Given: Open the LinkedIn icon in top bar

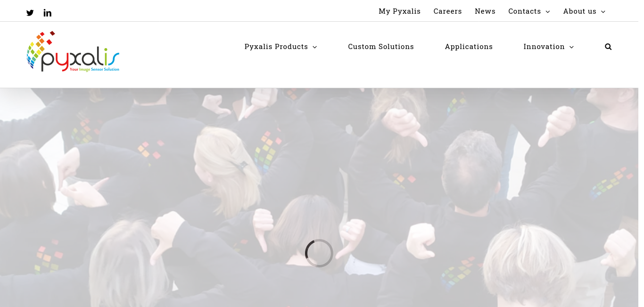Looking at the screenshot, I should tap(48, 13).
